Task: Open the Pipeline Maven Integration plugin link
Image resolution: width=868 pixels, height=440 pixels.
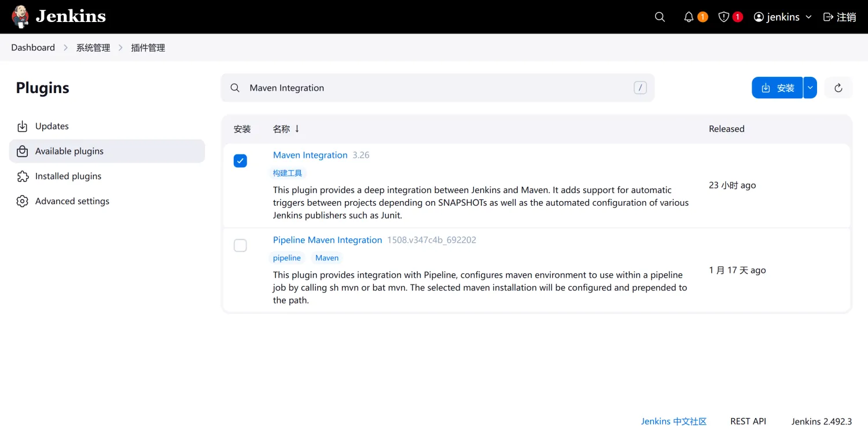Action: 328,240
